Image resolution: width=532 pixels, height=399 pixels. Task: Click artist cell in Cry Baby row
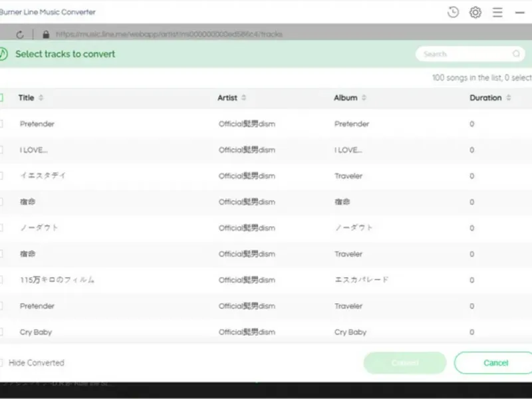click(247, 332)
